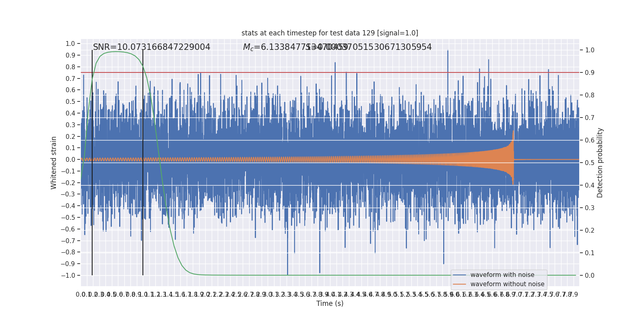
Task: Click tick "0.9" on the Whitened strain axis
Action: (70, 55)
